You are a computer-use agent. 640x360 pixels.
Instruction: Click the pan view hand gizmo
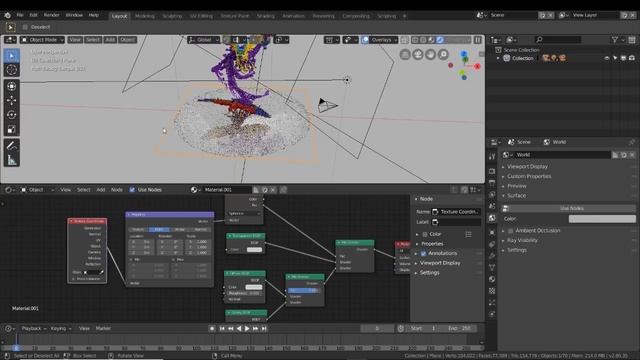(x=431, y=54)
